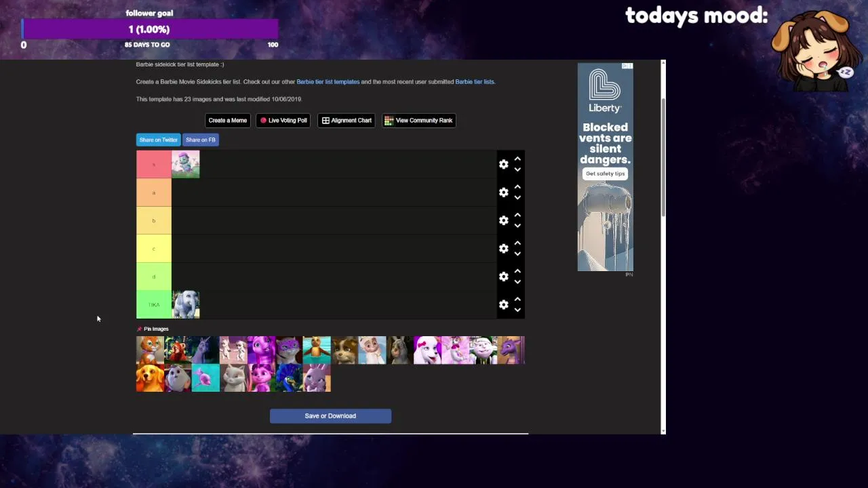The height and width of the screenshot is (488, 868).
Task: Share the tier list on Twitter
Action: [x=159, y=140]
